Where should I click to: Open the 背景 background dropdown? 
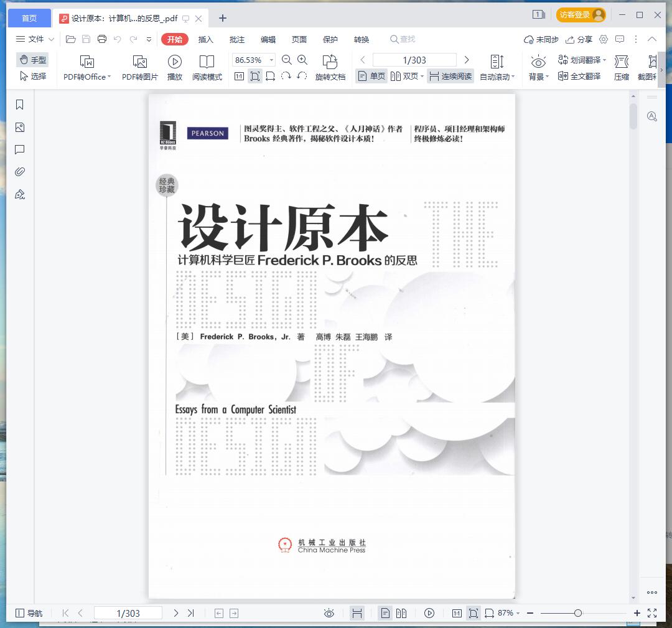[548, 77]
